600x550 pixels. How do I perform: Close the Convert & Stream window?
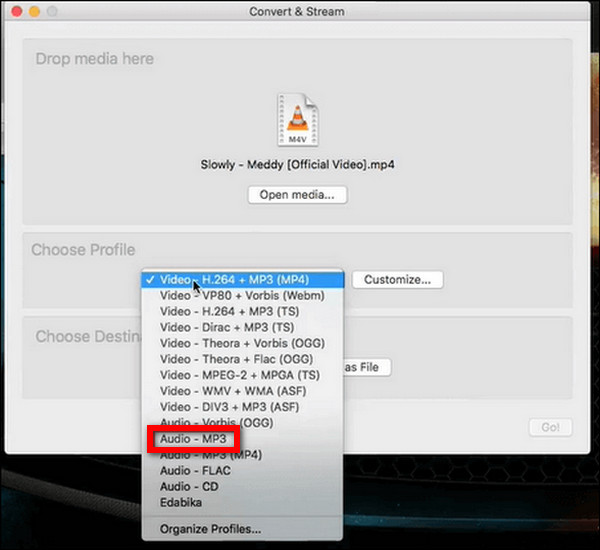coord(17,11)
